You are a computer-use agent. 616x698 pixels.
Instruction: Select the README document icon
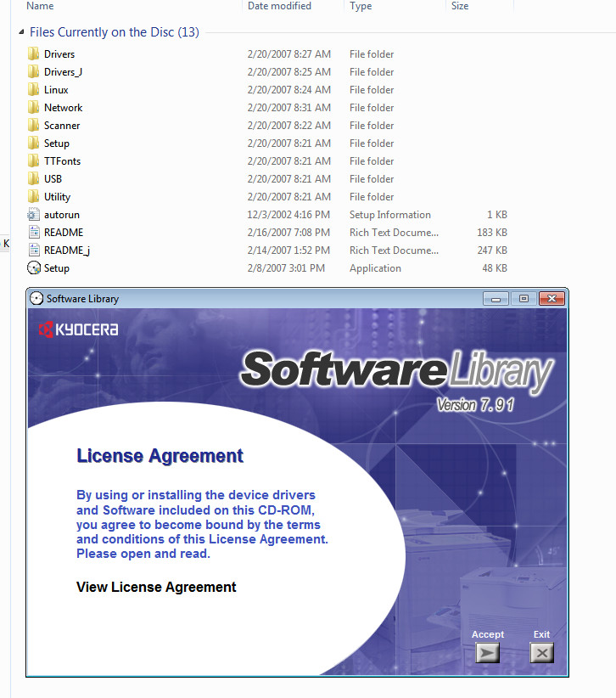click(x=34, y=233)
